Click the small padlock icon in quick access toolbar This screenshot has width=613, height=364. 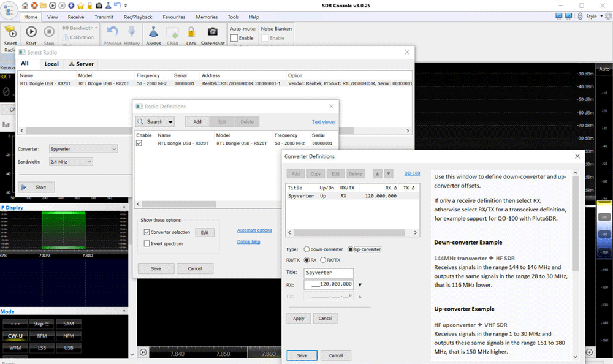tap(89, 6)
